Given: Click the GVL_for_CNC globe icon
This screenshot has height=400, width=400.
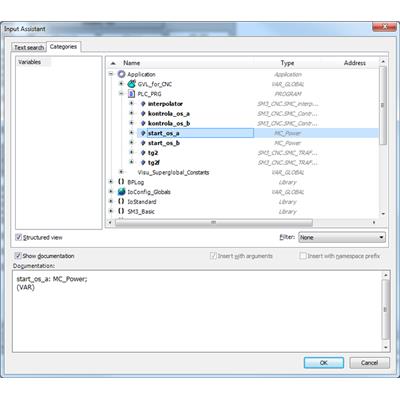Looking at the screenshot, I should (132, 84).
